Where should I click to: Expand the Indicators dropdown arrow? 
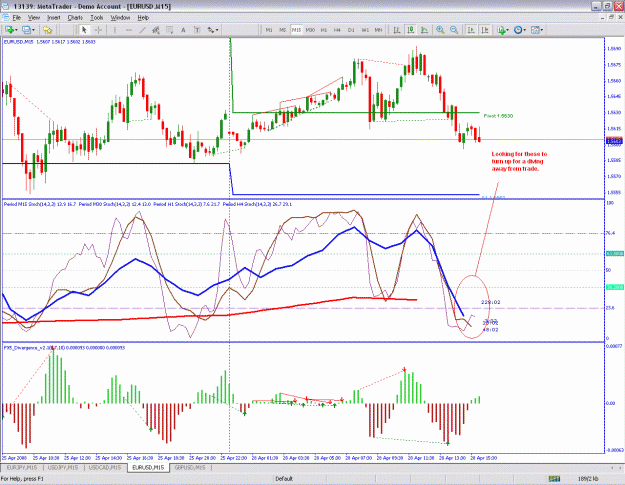507,30
